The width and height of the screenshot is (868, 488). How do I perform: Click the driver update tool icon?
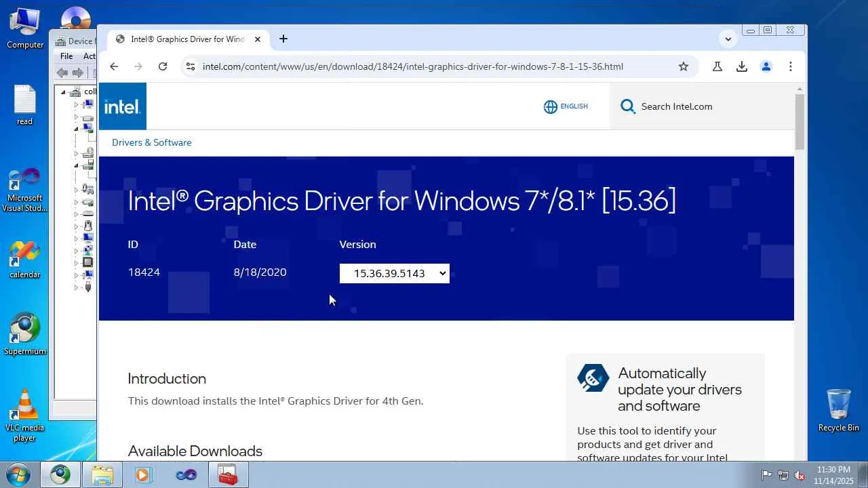[x=593, y=378]
